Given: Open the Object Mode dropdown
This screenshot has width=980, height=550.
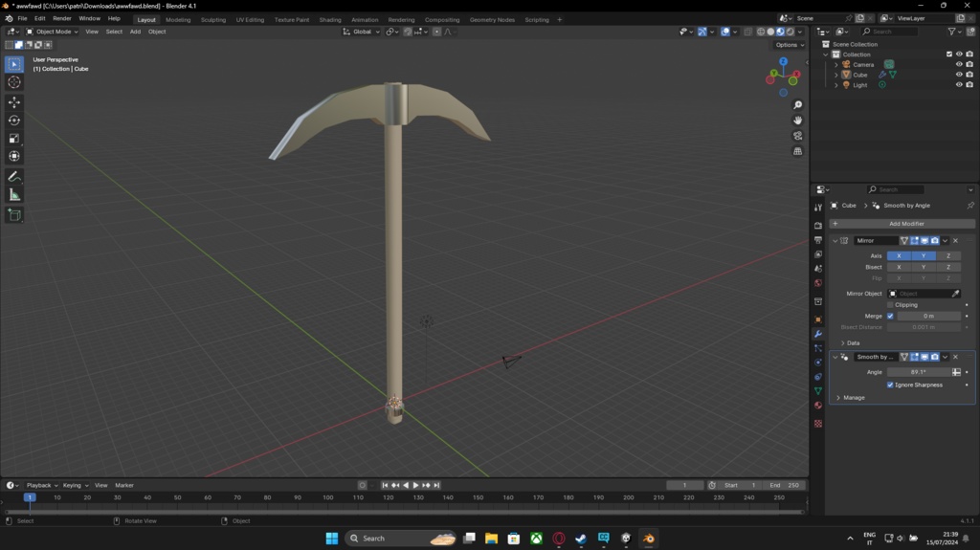Looking at the screenshot, I should [52, 32].
